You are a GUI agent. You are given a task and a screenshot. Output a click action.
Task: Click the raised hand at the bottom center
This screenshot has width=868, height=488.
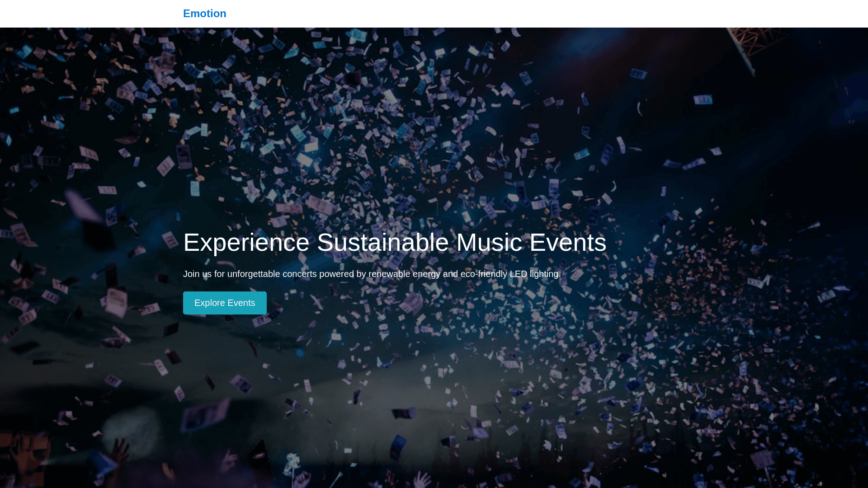(x=423, y=479)
